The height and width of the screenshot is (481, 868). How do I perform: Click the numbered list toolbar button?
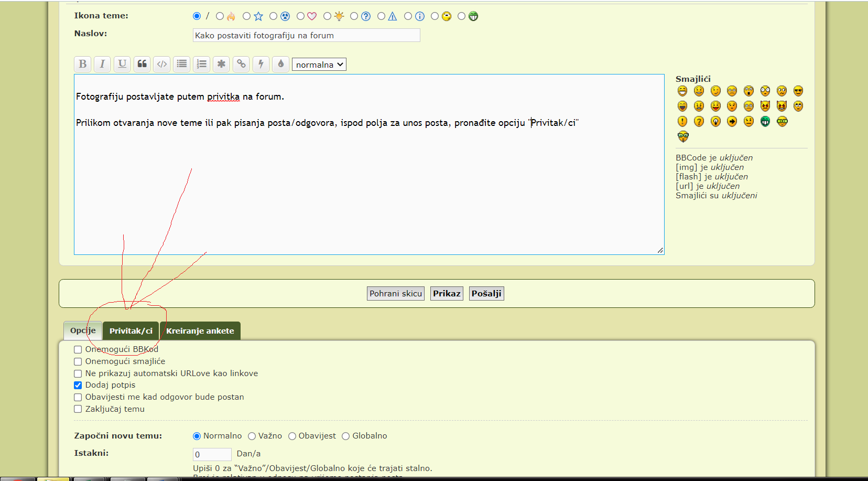(x=202, y=64)
